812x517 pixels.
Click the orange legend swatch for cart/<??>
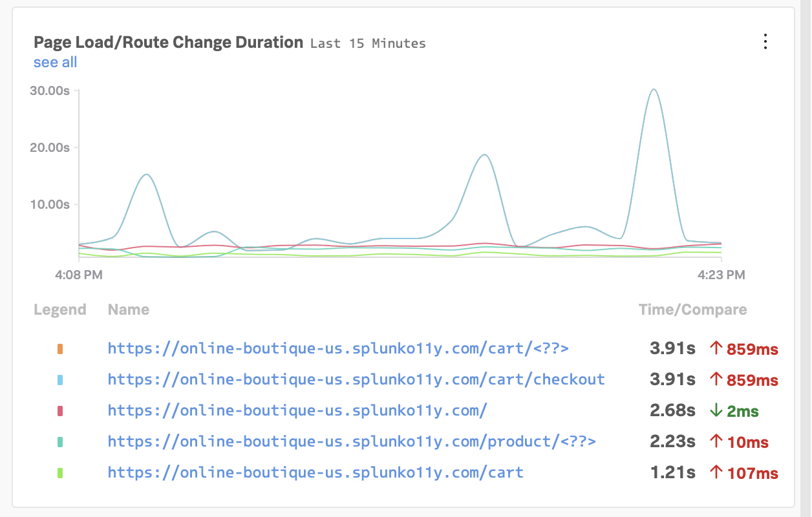coord(60,349)
